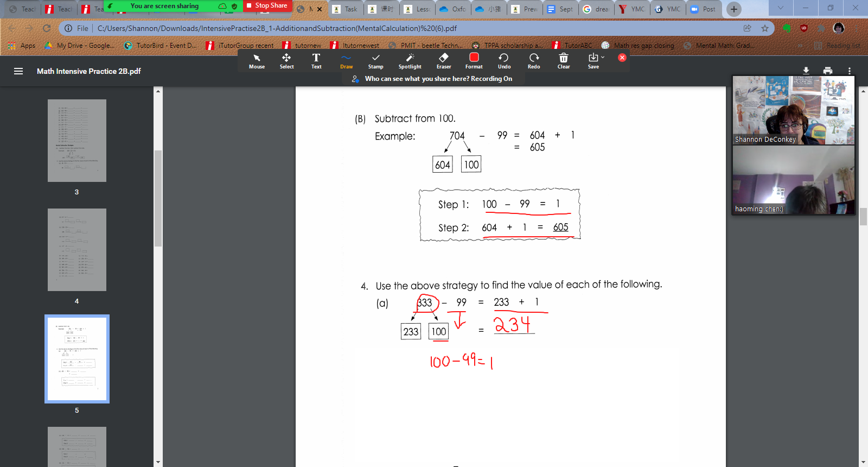This screenshot has height=467, width=868.
Task: Select the Mouse annotation tool
Action: [x=257, y=61]
